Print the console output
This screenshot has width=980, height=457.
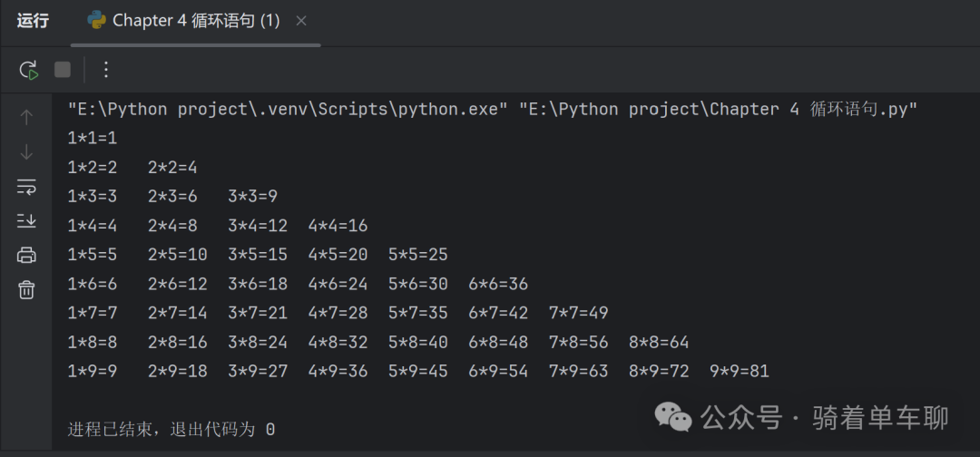[26, 255]
